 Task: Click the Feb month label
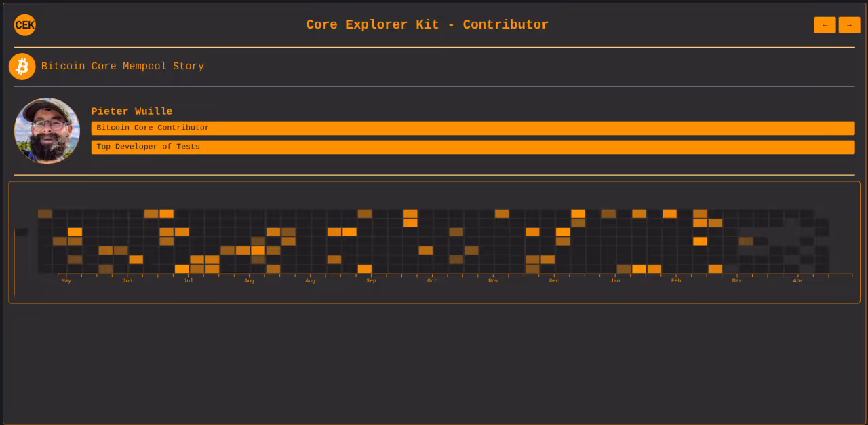[x=676, y=281]
